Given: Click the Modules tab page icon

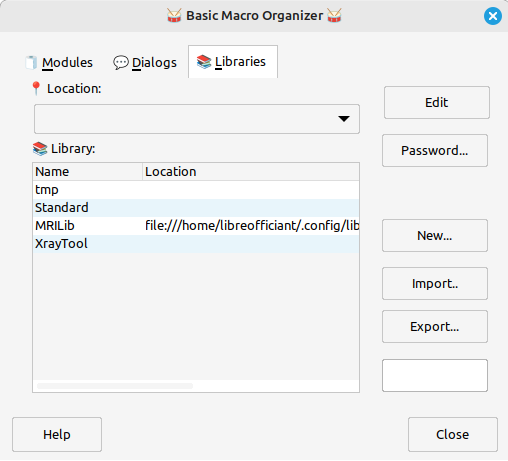Looking at the screenshot, I should 31,62.
